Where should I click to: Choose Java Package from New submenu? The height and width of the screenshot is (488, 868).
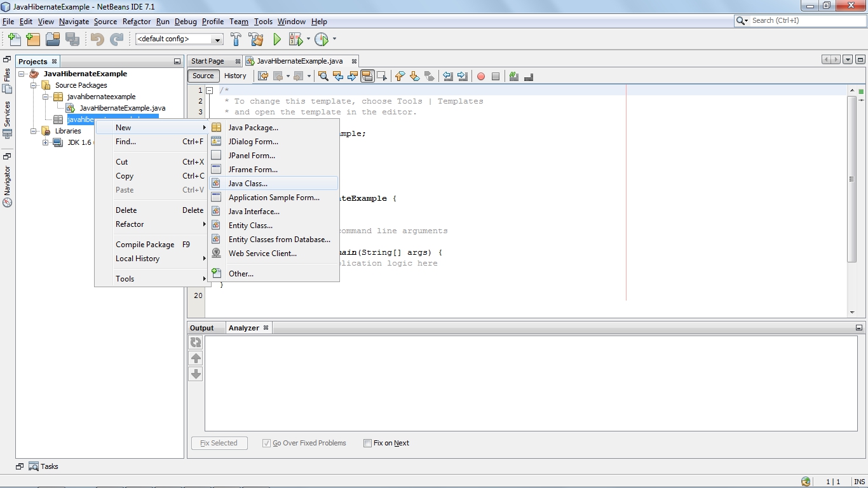coord(274,128)
